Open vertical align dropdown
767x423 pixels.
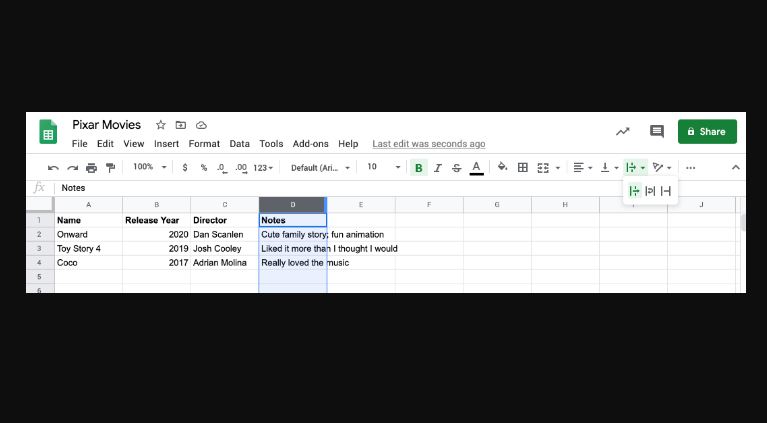tap(609, 168)
